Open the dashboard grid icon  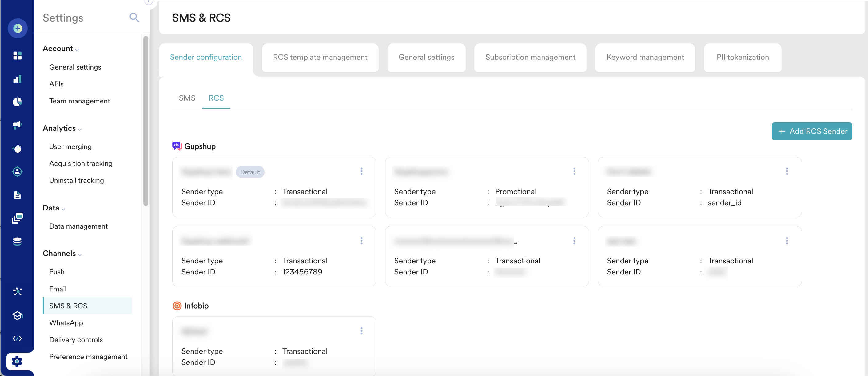point(17,55)
